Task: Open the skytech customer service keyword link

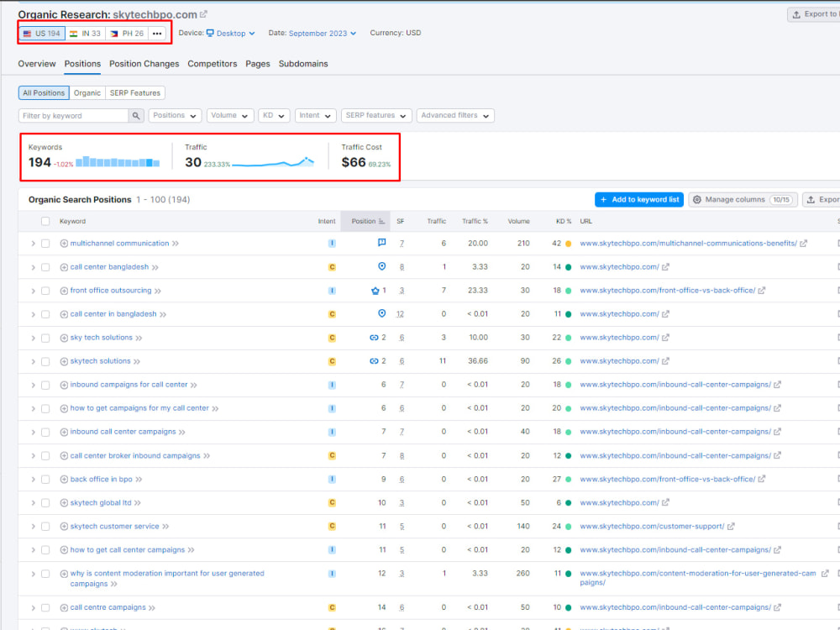Action: point(114,526)
